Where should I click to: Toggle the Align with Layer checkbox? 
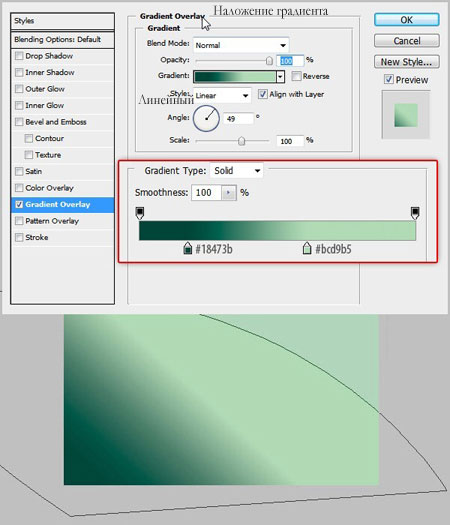(263, 94)
